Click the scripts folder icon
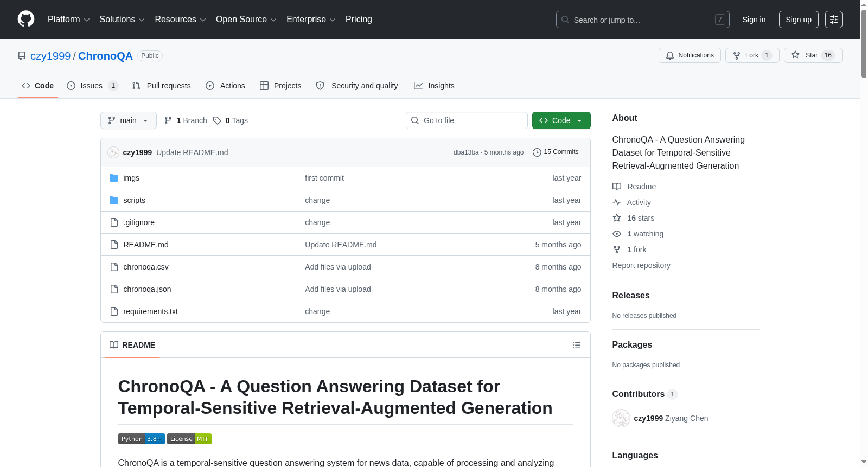 [114, 200]
